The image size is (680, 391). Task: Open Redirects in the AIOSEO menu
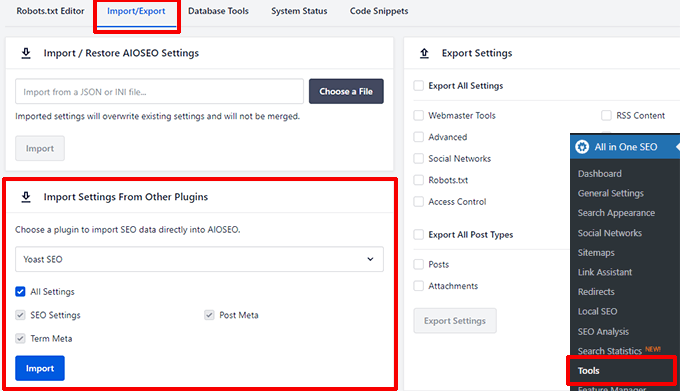coord(596,292)
